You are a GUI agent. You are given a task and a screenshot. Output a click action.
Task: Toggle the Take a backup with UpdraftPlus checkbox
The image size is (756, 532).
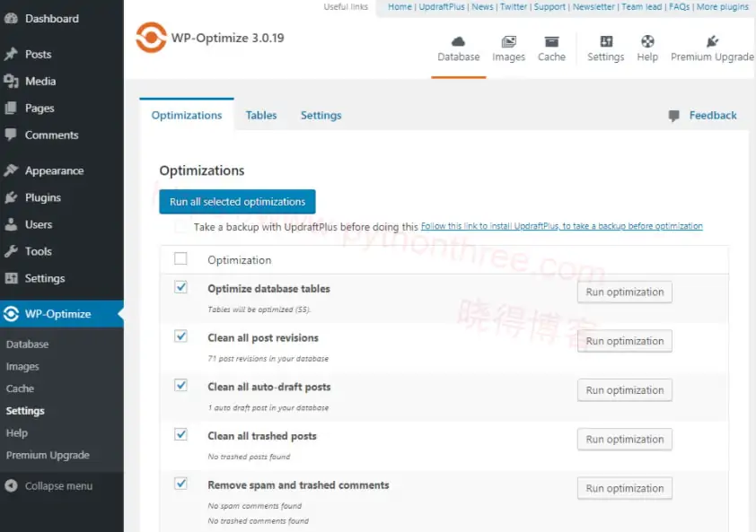pos(180,226)
